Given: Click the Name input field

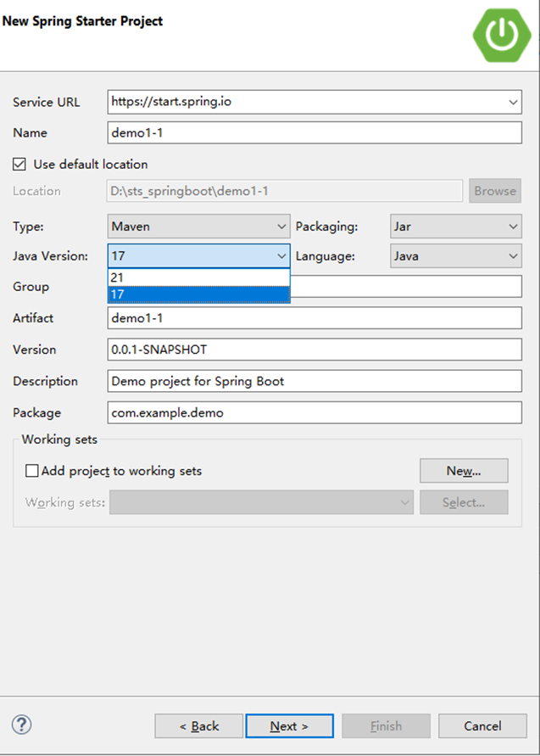Looking at the screenshot, I should (x=314, y=132).
